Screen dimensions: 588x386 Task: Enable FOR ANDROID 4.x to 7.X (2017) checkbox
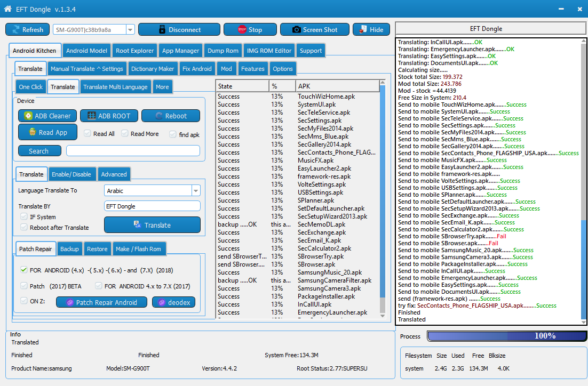[99, 286]
